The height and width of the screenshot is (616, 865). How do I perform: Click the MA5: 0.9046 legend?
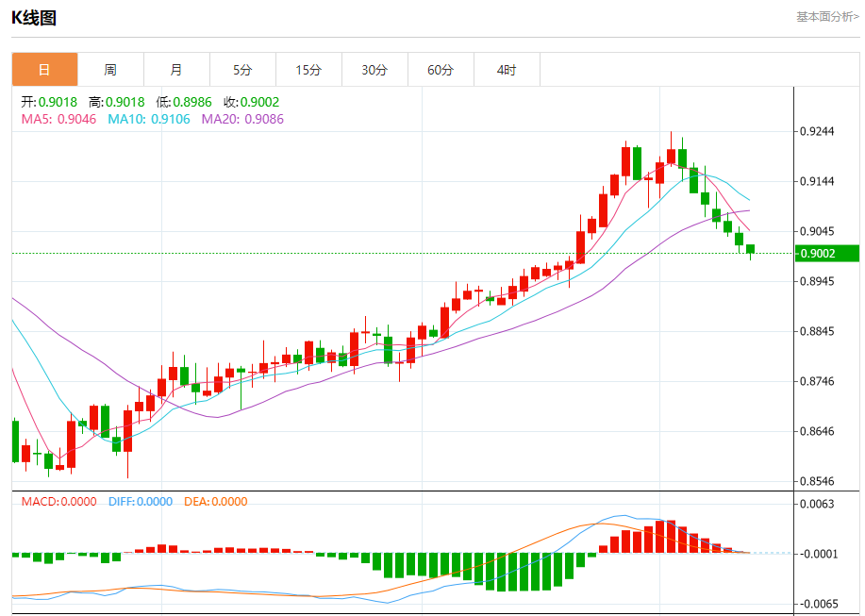58,119
